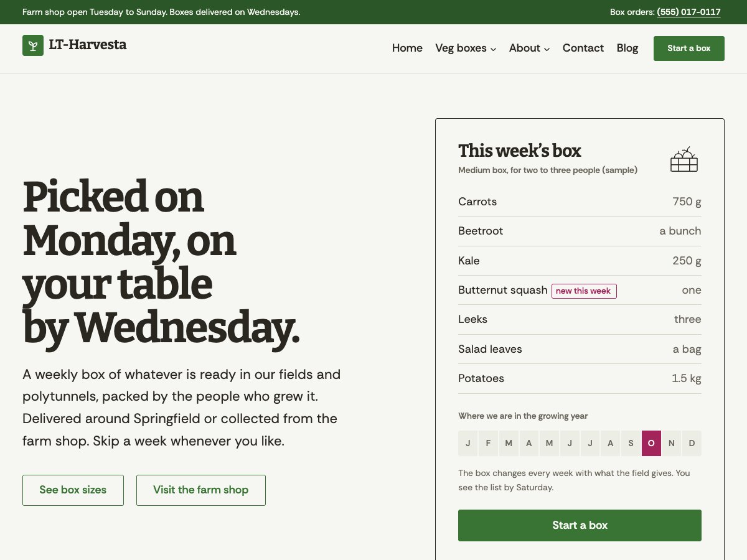Go to the Home page
Viewport: 747px width, 560px height.
click(x=407, y=48)
